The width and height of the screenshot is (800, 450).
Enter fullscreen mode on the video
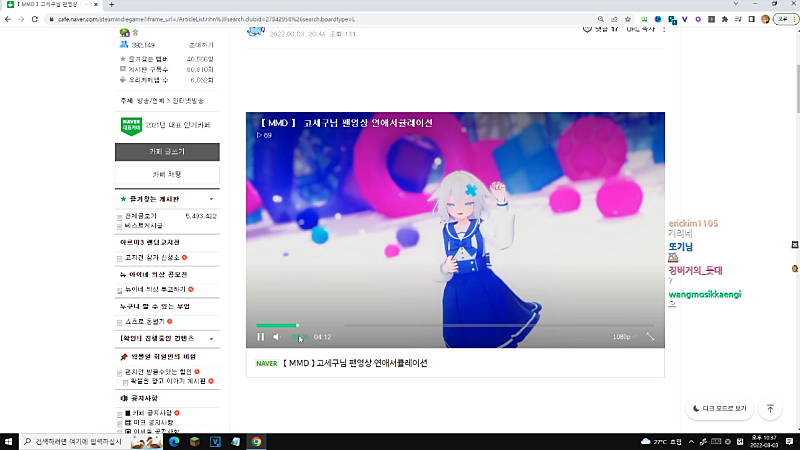click(x=650, y=337)
